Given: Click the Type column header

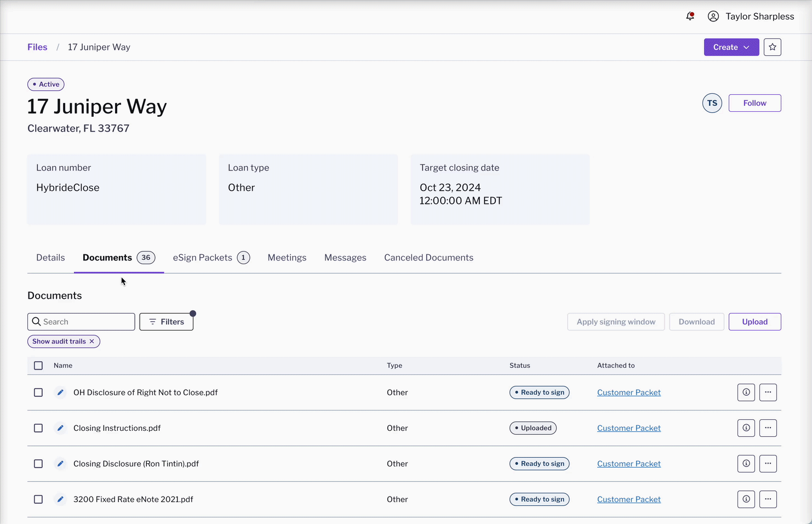Looking at the screenshot, I should pyautogui.click(x=394, y=366).
